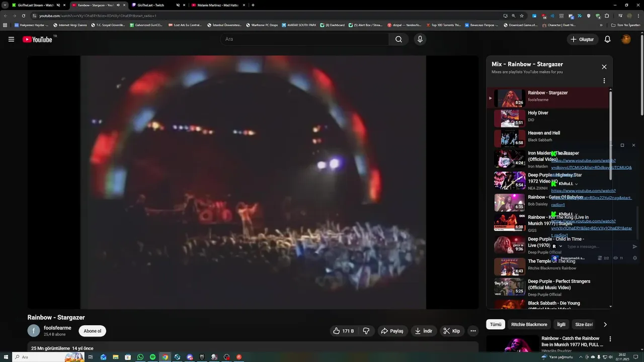Open YouTube notifications bell

pyautogui.click(x=607, y=39)
